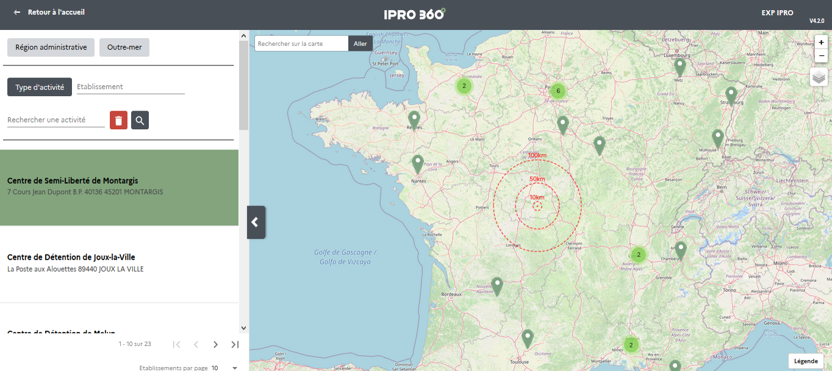Screen dimensions: 832x371
Task: Collapse the side panel with chevron arrow
Action: pos(256,222)
